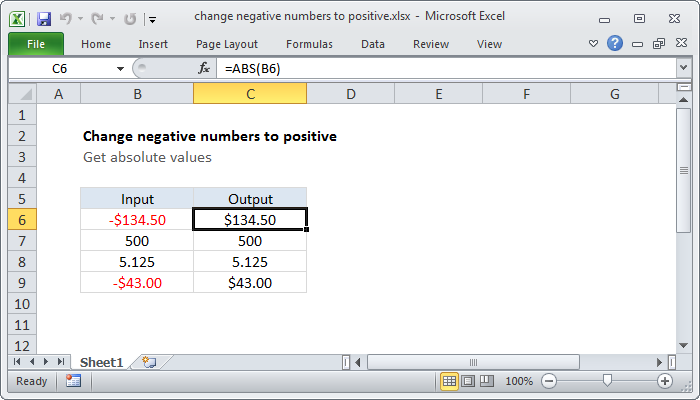Click the zoom slider handle
700x400 pixels.
(x=606, y=381)
